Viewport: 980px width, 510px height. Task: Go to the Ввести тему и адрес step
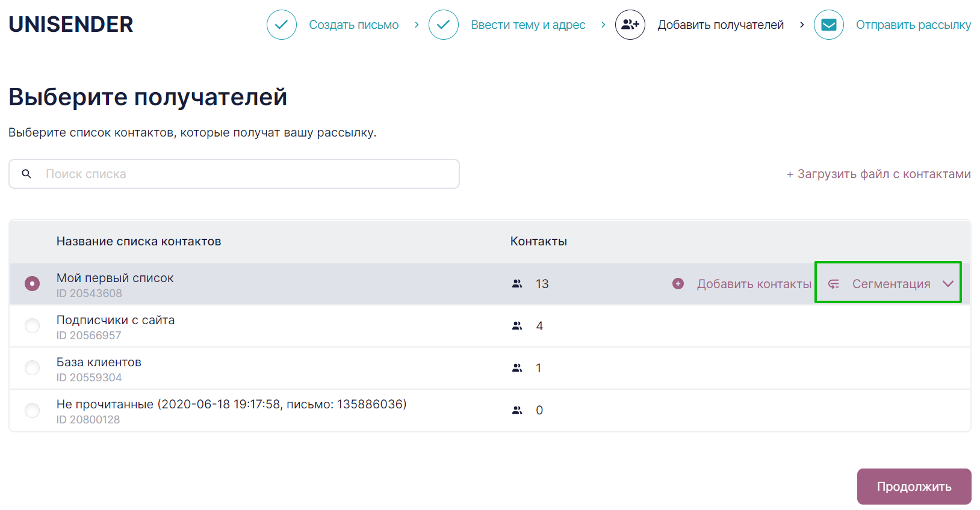pos(528,25)
